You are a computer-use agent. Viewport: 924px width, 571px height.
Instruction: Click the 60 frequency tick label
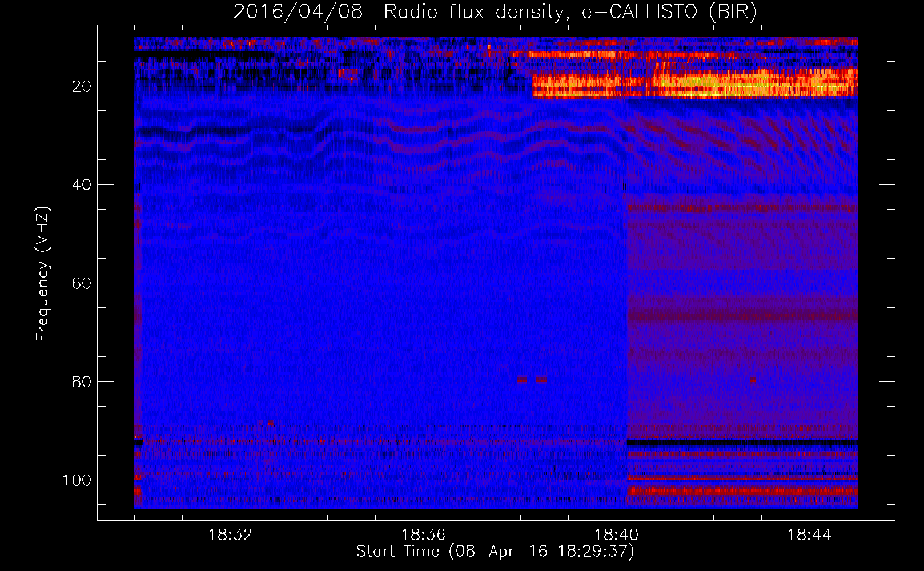point(82,283)
